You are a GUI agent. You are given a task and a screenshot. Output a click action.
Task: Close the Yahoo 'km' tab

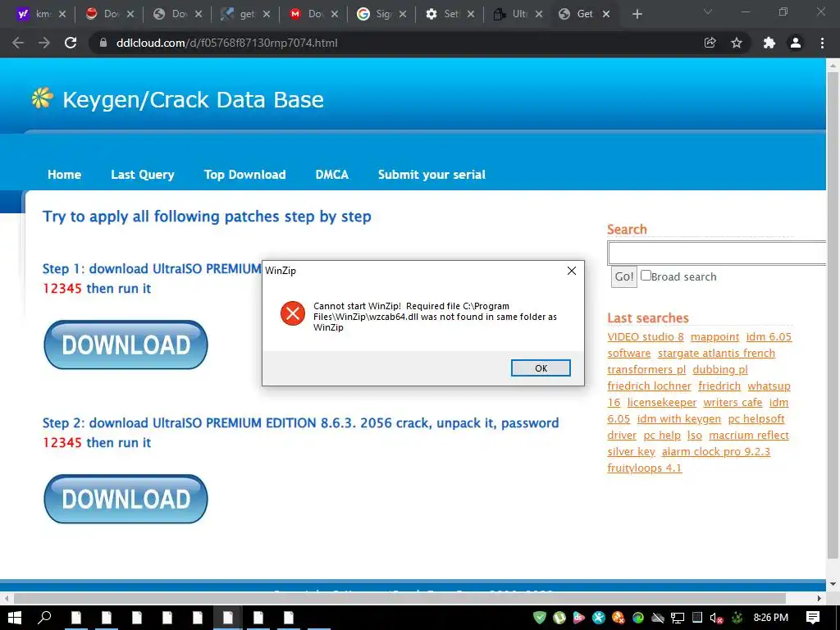62,15
